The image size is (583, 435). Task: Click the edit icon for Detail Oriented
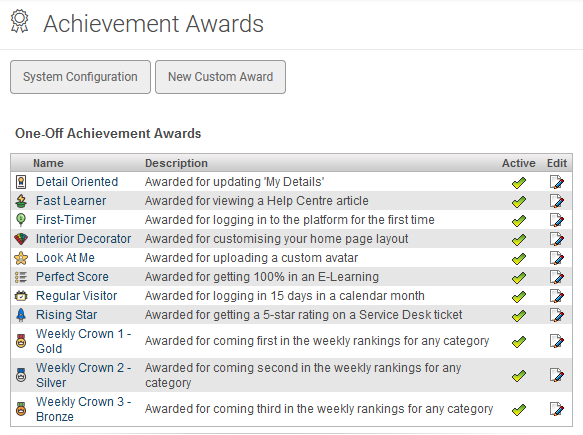[557, 182]
